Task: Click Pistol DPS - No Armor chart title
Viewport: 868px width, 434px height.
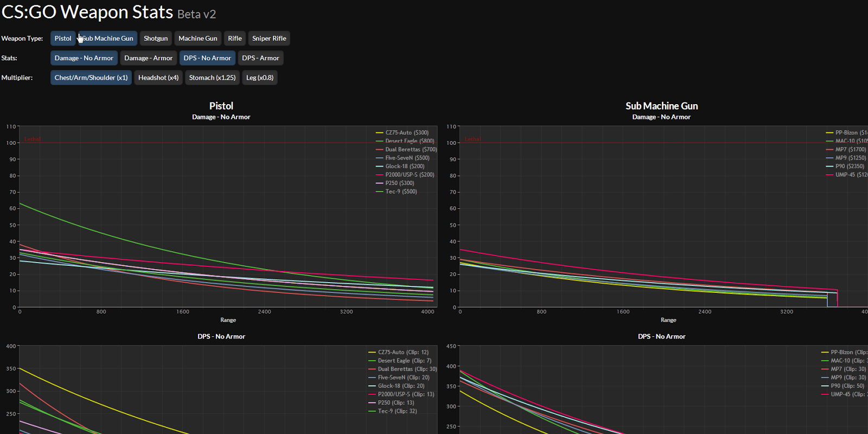Action: tap(221, 336)
